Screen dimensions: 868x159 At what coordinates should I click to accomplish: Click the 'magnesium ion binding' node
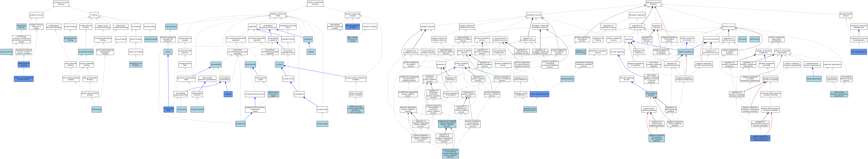click(136, 64)
